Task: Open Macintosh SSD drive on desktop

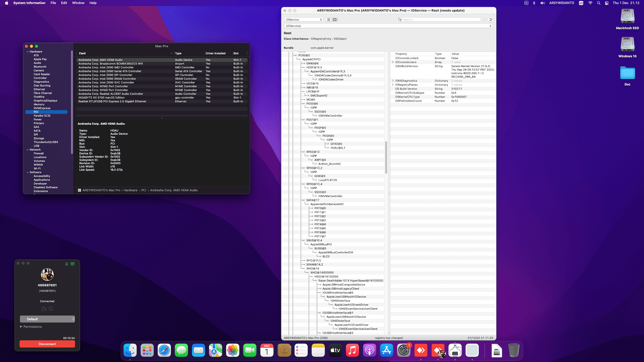Action: (627, 19)
